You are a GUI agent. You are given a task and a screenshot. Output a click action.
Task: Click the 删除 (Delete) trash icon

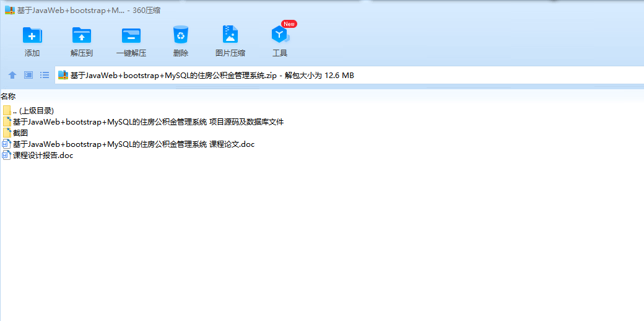tap(181, 35)
